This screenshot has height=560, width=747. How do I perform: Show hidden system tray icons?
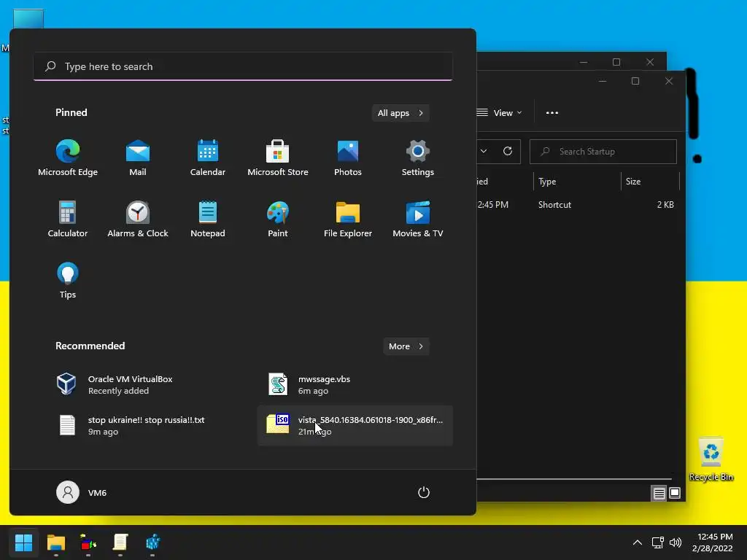click(637, 542)
